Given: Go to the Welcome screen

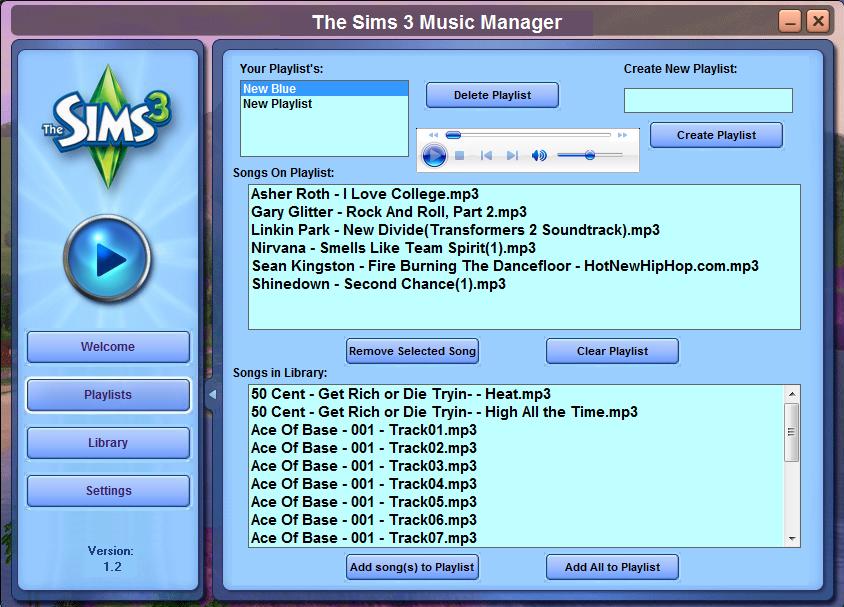Looking at the screenshot, I should tap(107, 347).
